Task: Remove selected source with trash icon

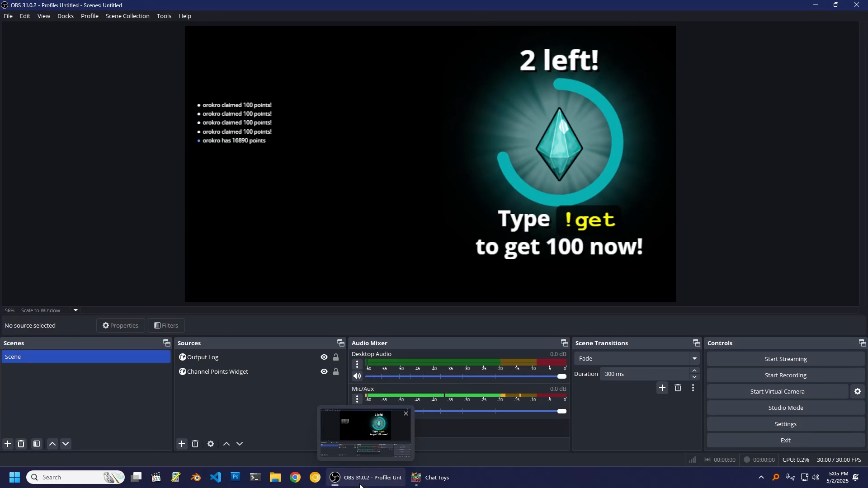Action: pos(195,445)
